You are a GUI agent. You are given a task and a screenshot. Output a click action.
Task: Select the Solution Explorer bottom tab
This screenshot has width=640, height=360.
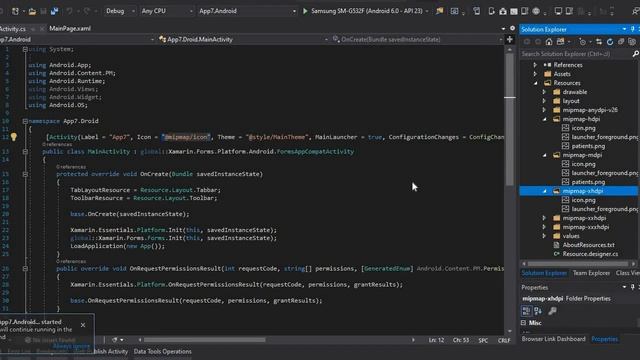[544, 273]
